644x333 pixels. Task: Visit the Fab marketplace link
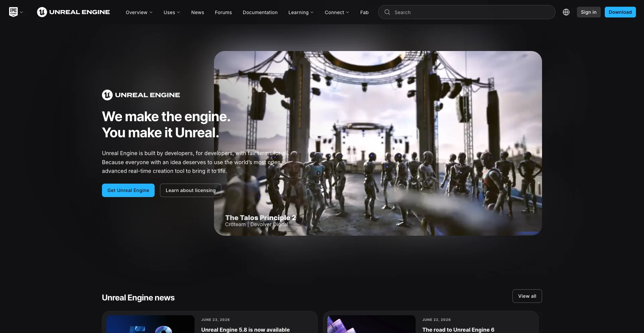click(x=364, y=12)
